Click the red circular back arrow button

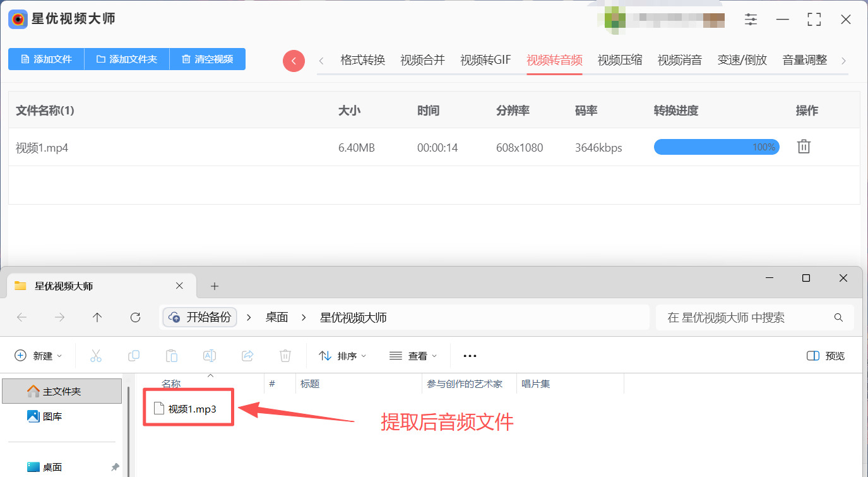(x=294, y=61)
